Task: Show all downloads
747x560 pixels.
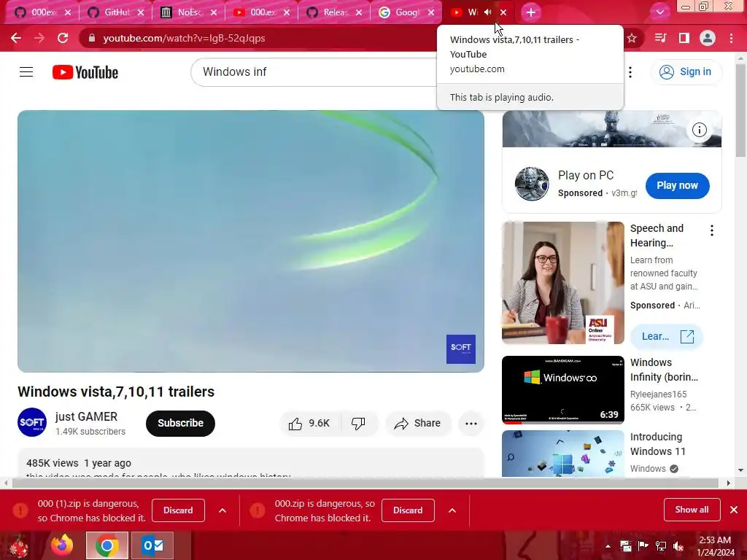Action: click(692, 510)
